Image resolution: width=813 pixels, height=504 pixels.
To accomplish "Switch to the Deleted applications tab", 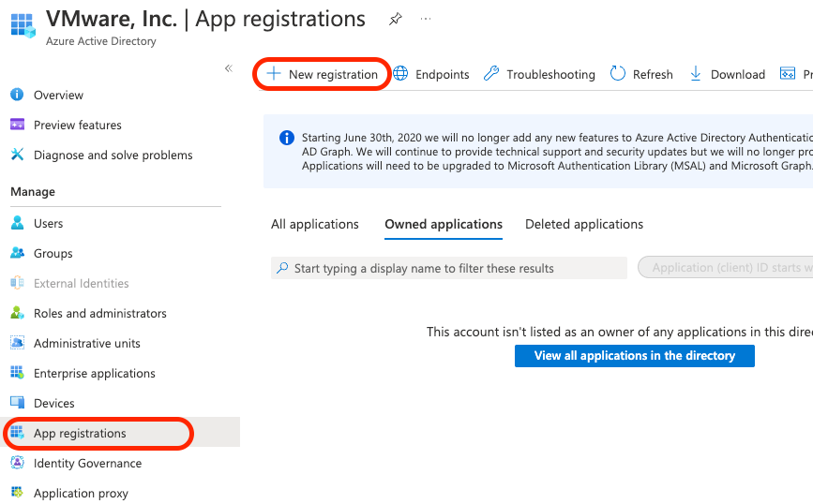I will (584, 224).
